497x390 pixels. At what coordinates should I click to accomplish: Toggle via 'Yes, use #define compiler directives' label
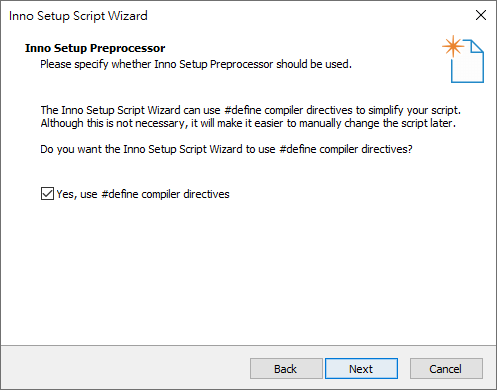point(143,194)
